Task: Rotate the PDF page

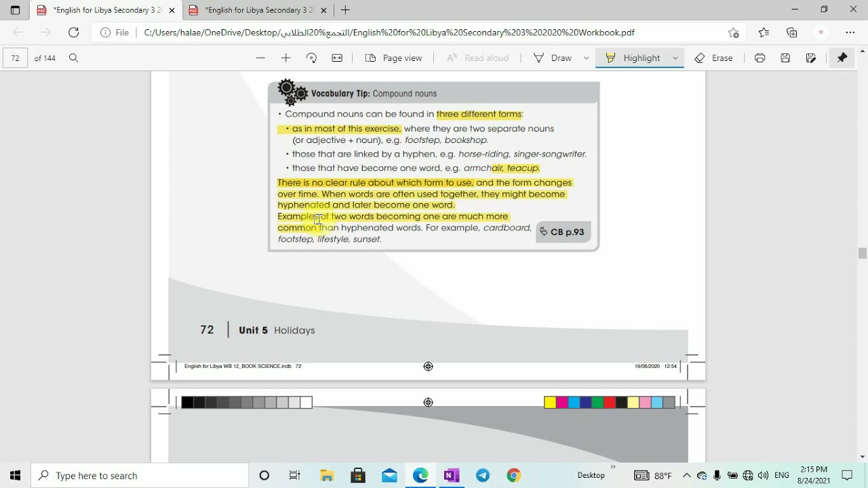Action: [311, 58]
